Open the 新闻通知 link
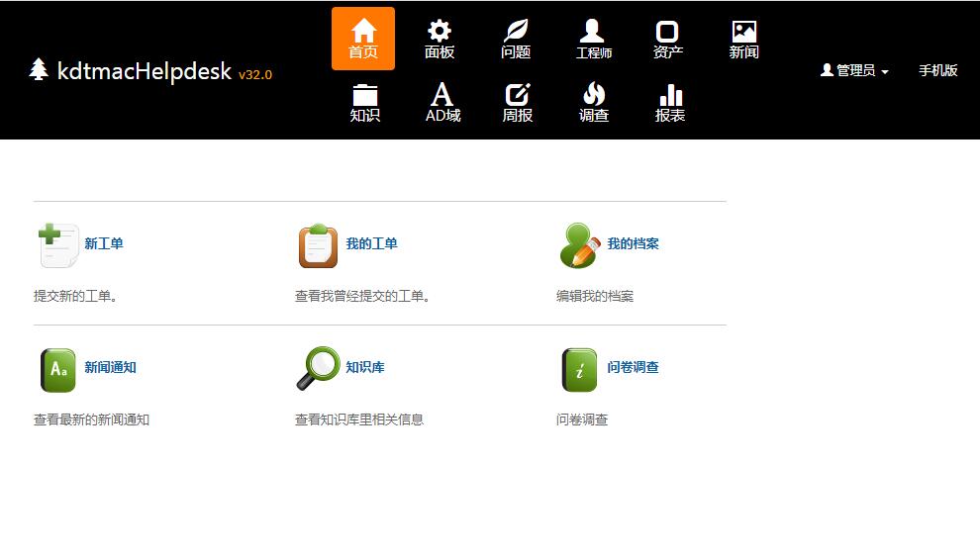This screenshot has width=980, height=559. click(111, 367)
